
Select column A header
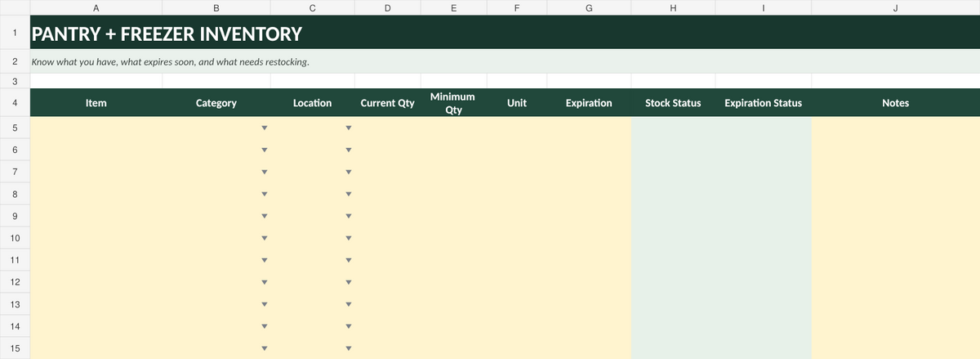[96, 8]
